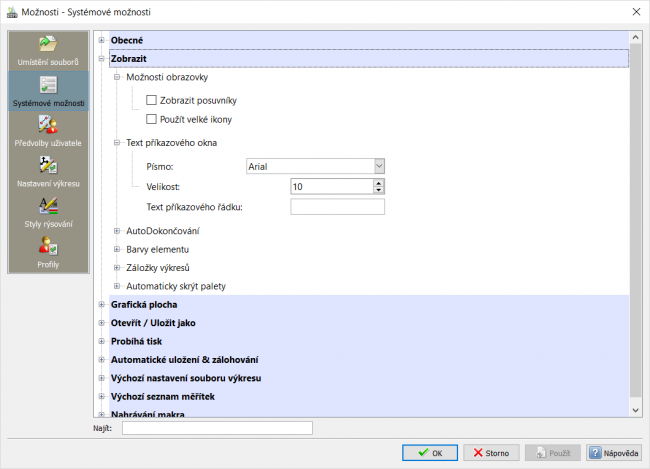Image resolution: width=650 pixels, height=469 pixels.
Task: Decrease Velikost value with down arrow
Action: click(378, 190)
